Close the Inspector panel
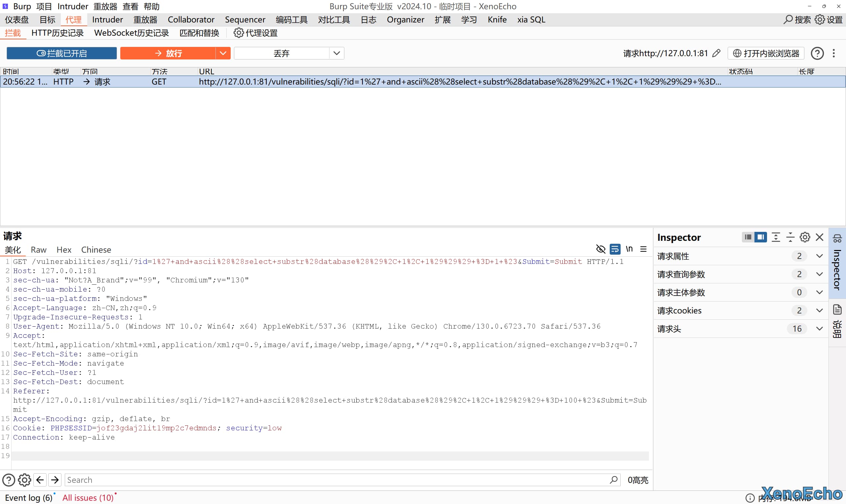The width and height of the screenshot is (846, 504). [x=820, y=237]
